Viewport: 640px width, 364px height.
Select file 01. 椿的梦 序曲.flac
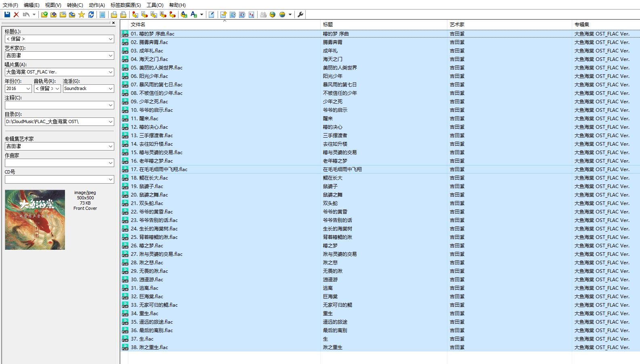pyautogui.click(x=153, y=34)
